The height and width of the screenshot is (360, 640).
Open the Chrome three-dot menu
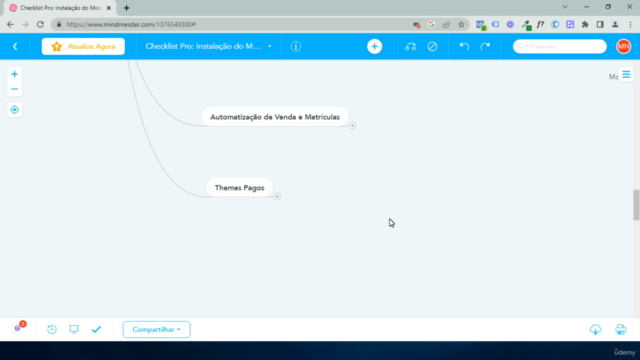pos(630,24)
